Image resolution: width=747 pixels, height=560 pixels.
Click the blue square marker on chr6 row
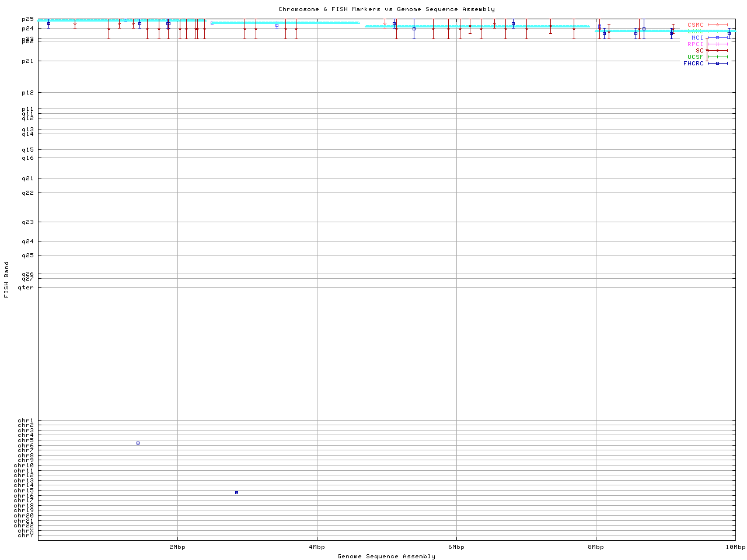point(138,443)
